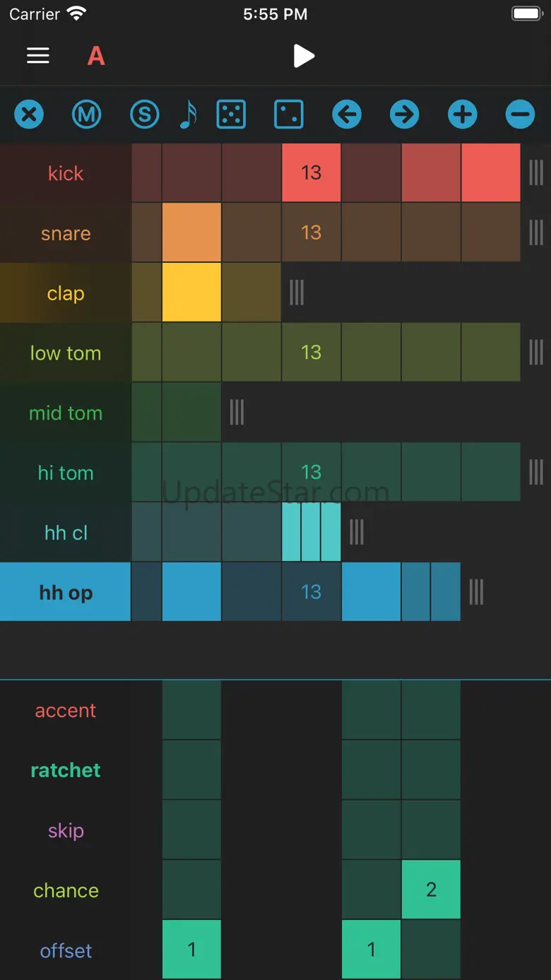Tap the mute M icon
The image size is (551, 980).
[87, 114]
